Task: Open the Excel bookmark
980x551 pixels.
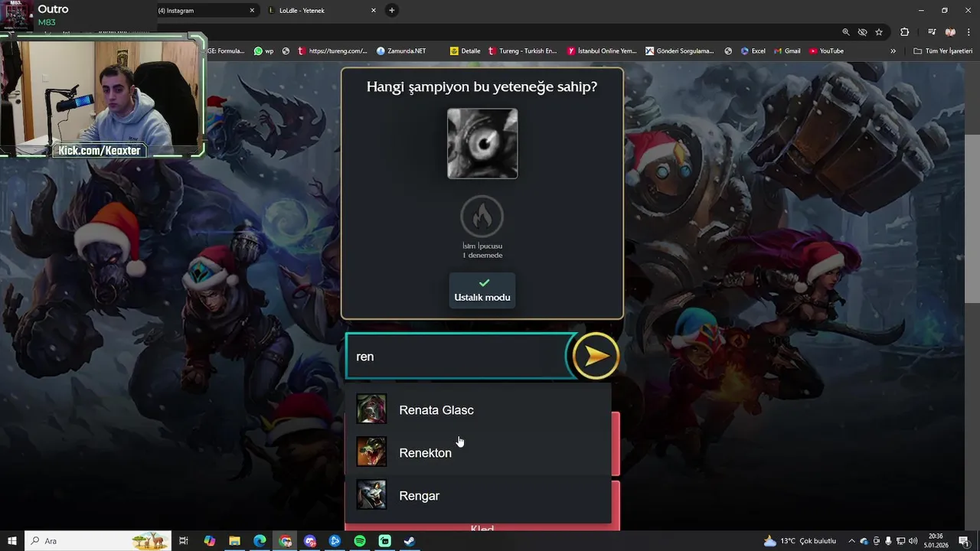Action: click(753, 51)
